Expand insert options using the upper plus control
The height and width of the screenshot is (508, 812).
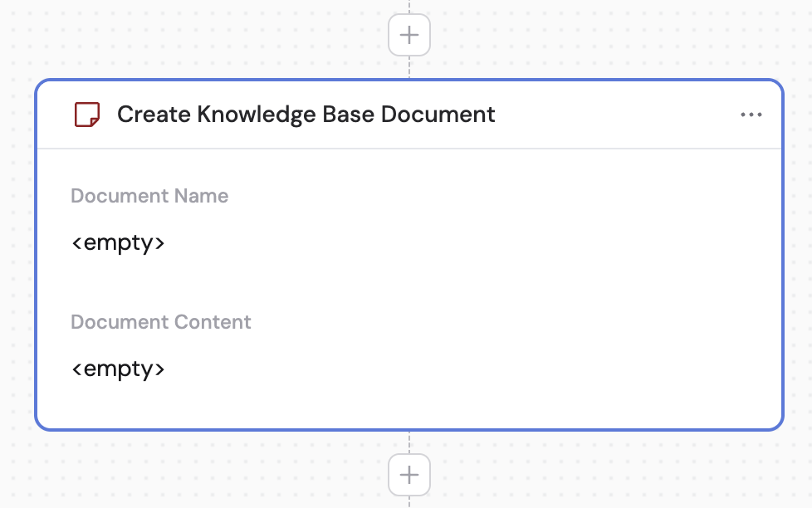(408, 35)
